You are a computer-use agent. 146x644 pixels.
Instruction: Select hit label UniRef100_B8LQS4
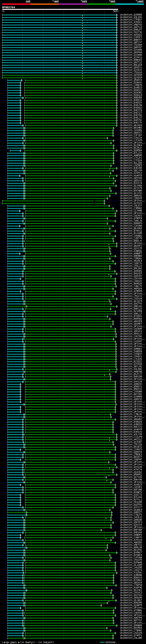(x=131, y=65)
